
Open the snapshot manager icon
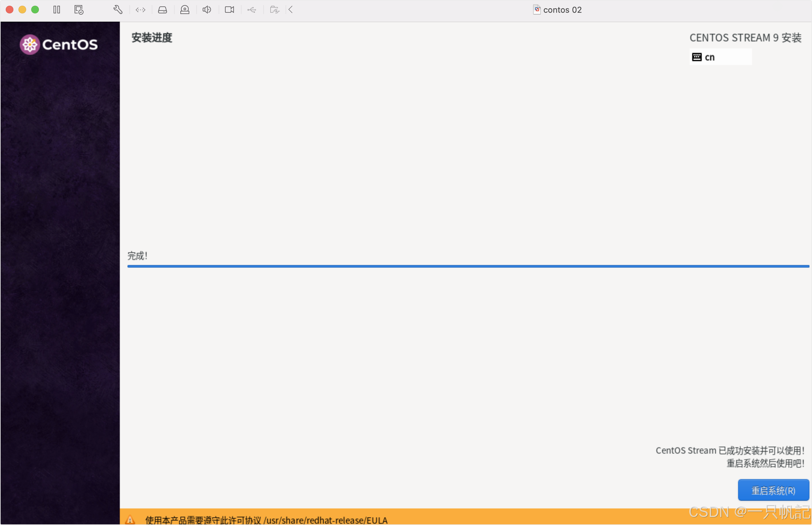coord(79,10)
